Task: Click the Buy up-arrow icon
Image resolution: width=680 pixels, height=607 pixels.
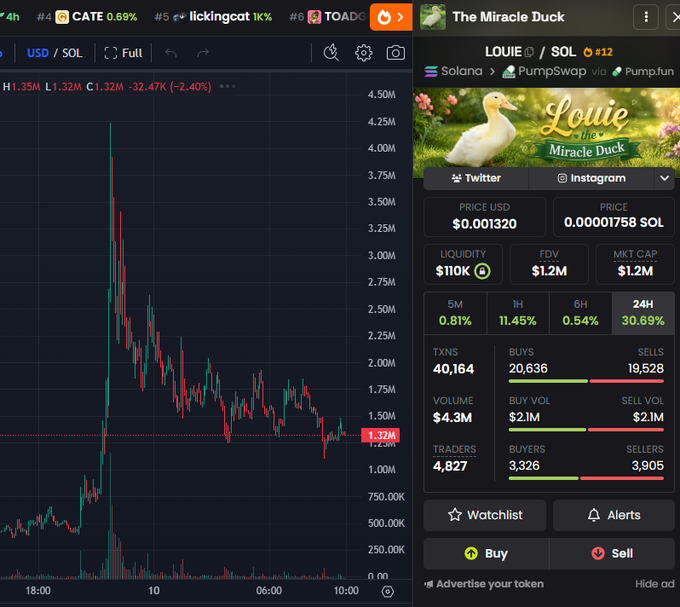Action: click(471, 553)
